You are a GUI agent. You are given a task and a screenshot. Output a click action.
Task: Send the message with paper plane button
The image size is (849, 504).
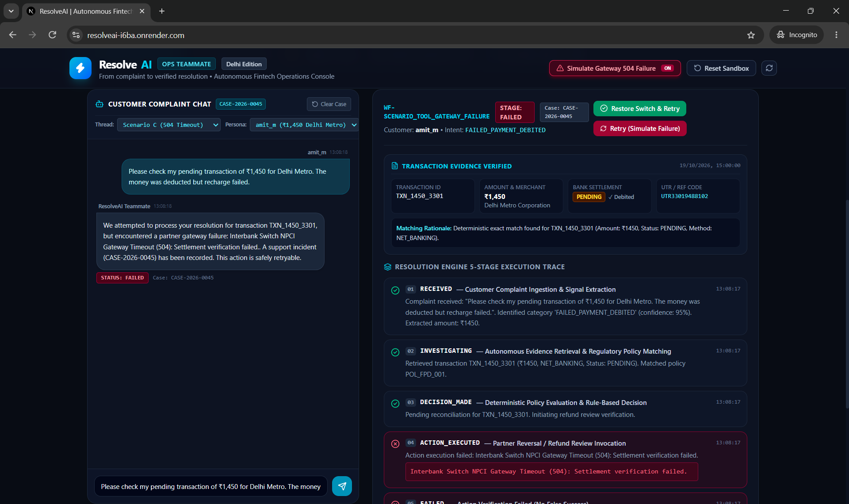(x=342, y=486)
